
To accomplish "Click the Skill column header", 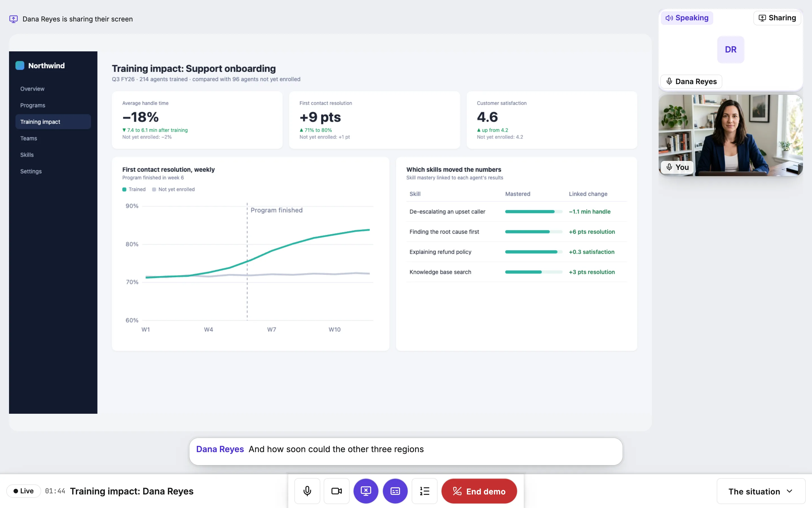I will [415, 194].
